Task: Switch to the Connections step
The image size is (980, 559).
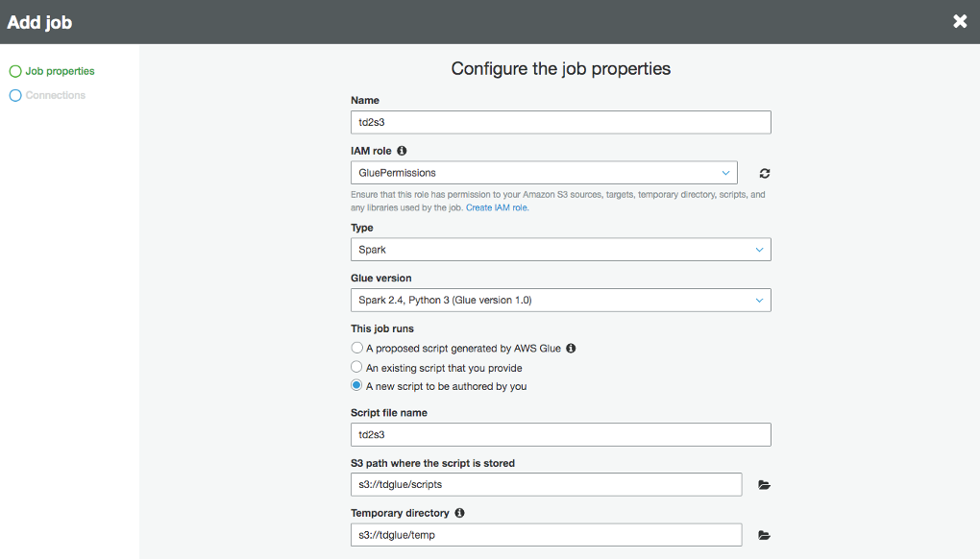Action: click(x=55, y=95)
